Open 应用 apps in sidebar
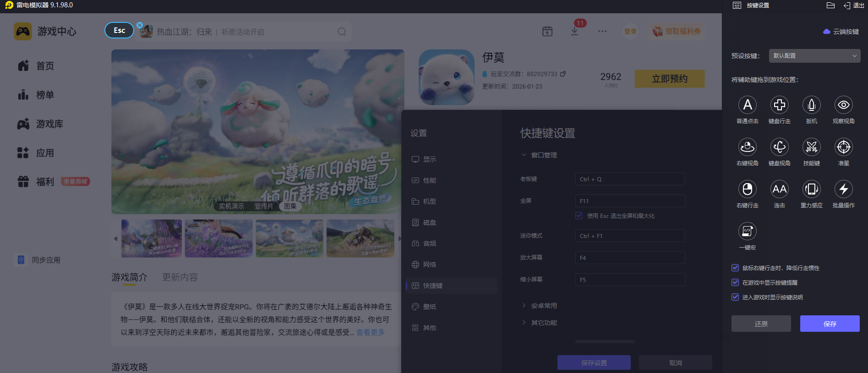This screenshot has width=868, height=373. pyautogui.click(x=36, y=153)
